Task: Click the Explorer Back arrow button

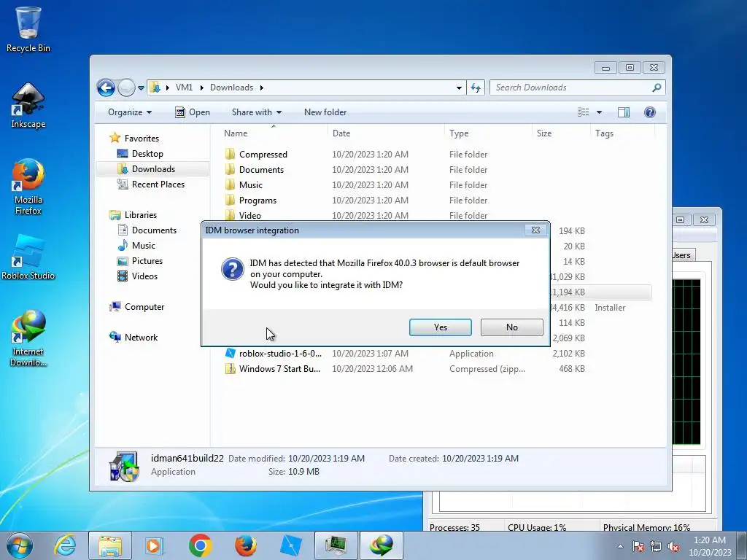Action: 106,87
